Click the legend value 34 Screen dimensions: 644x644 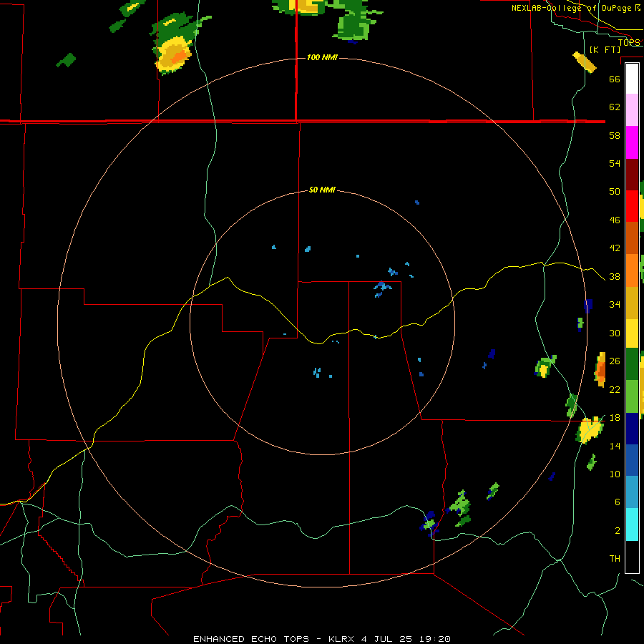click(615, 305)
